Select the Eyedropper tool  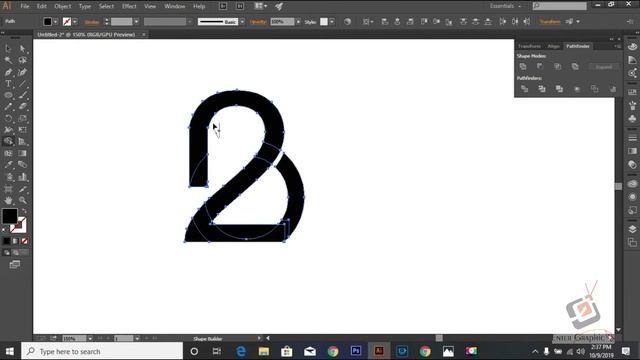(8, 165)
